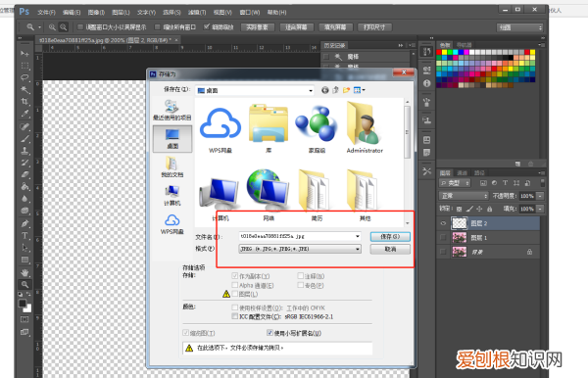
Task: Toggle the 作为副本 checkbox
Action: (x=235, y=276)
